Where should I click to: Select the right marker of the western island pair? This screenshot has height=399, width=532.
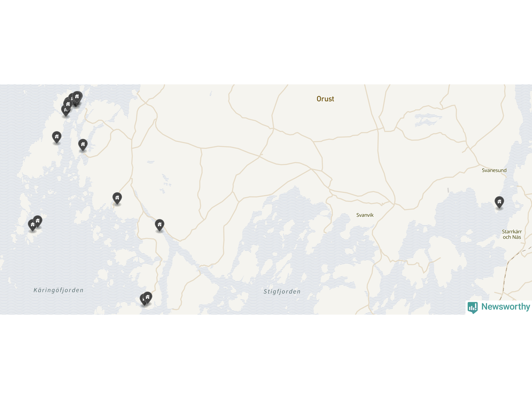[37, 221]
